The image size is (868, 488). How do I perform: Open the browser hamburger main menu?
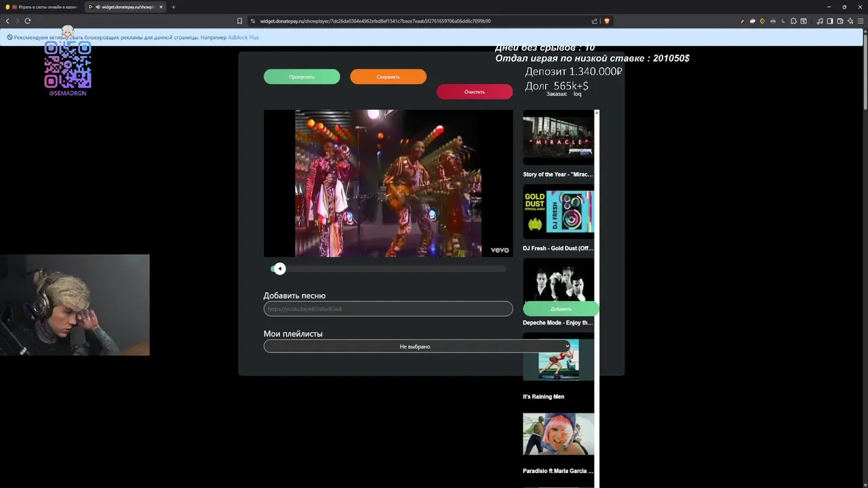pyautogui.click(x=861, y=21)
